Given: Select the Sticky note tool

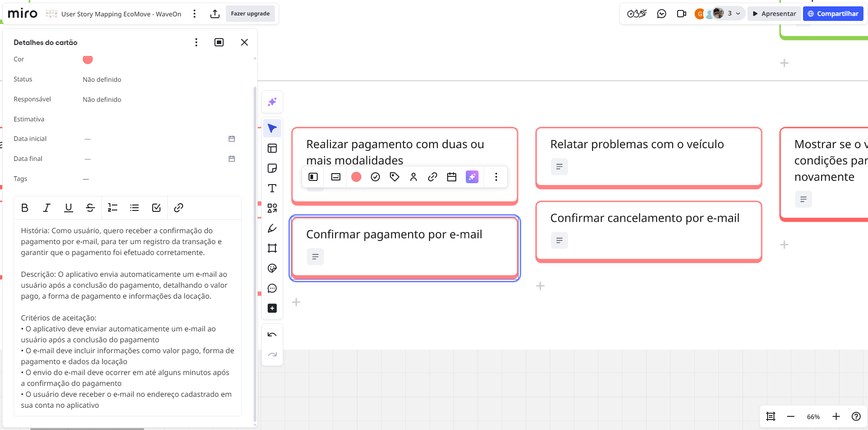Looking at the screenshot, I should (x=272, y=168).
